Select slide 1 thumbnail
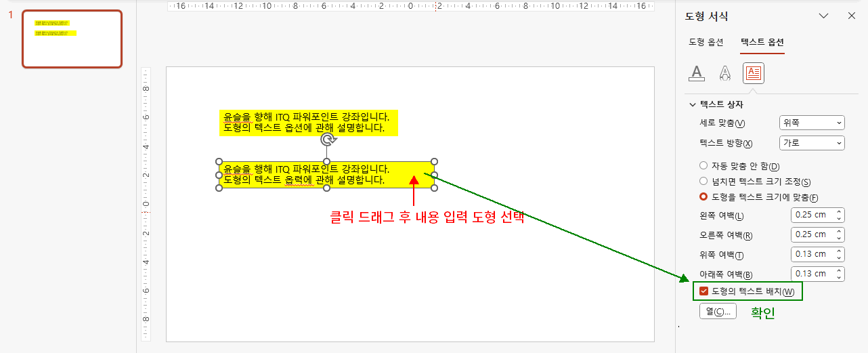Image resolution: width=868 pixels, height=353 pixels. coord(72,39)
